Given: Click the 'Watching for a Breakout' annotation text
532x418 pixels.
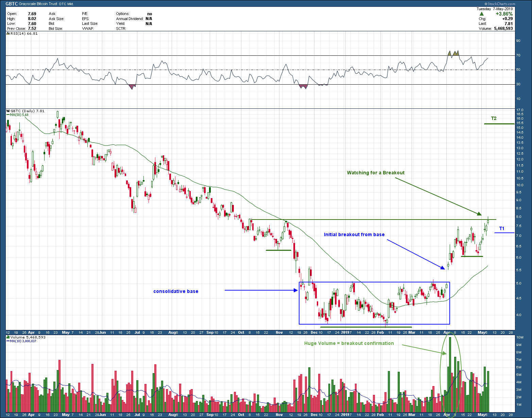Looking at the screenshot, I should click(x=376, y=173).
